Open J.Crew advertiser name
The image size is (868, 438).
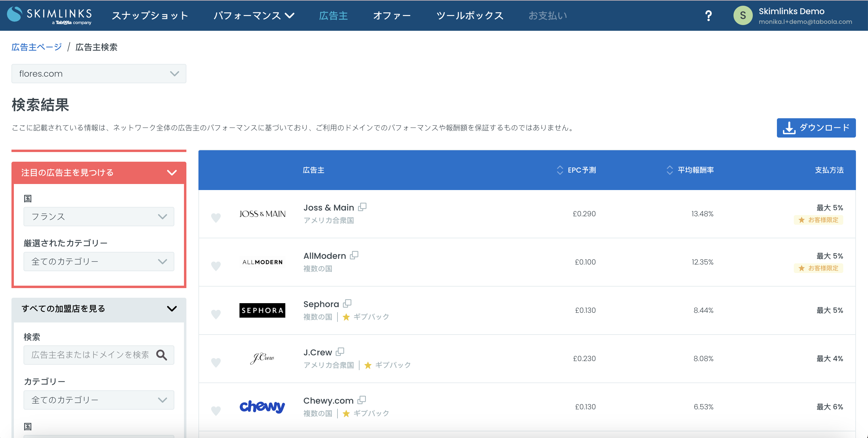coord(317,352)
